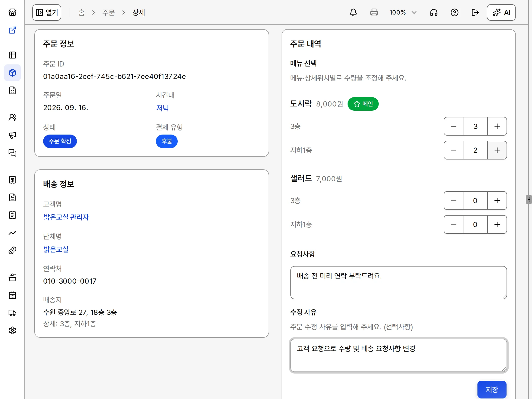Open the store icon in sidebar
532x399 pixels.
pos(12,12)
